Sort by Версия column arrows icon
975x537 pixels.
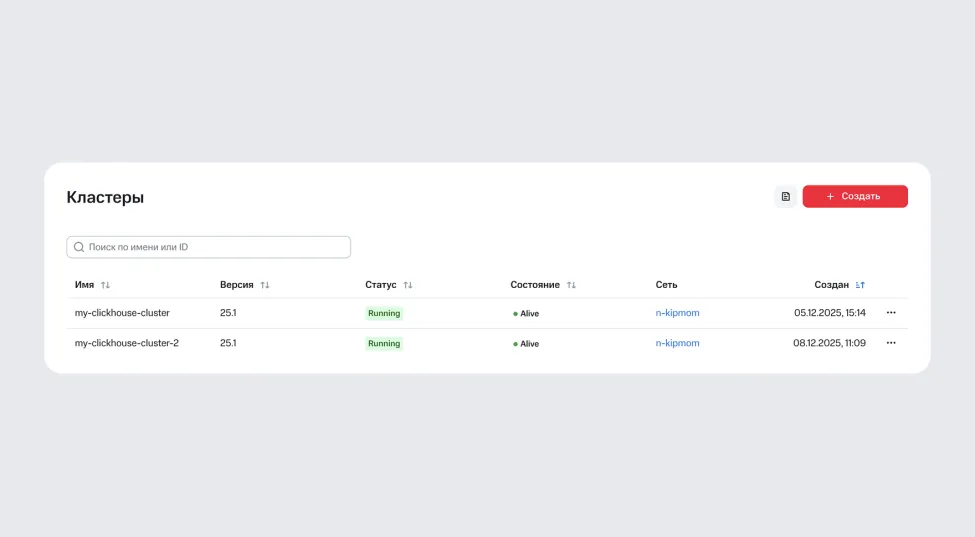[x=265, y=285]
